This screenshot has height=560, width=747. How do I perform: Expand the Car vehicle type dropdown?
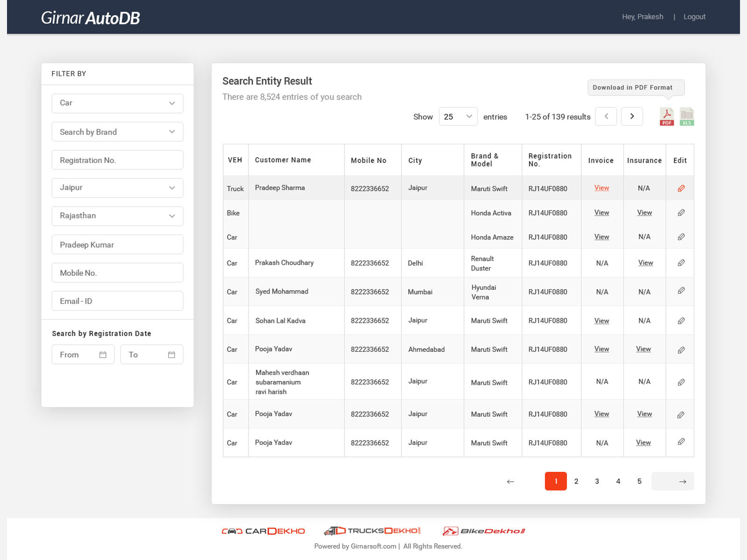(x=117, y=103)
